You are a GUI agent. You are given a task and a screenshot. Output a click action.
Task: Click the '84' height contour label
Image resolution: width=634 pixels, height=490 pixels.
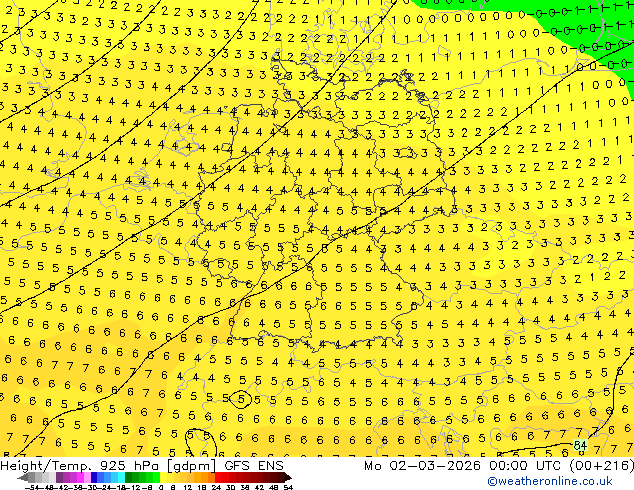click(580, 446)
